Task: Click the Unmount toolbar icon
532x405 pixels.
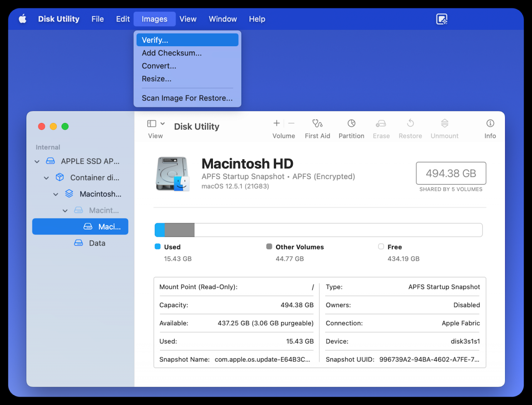Action: (444, 123)
